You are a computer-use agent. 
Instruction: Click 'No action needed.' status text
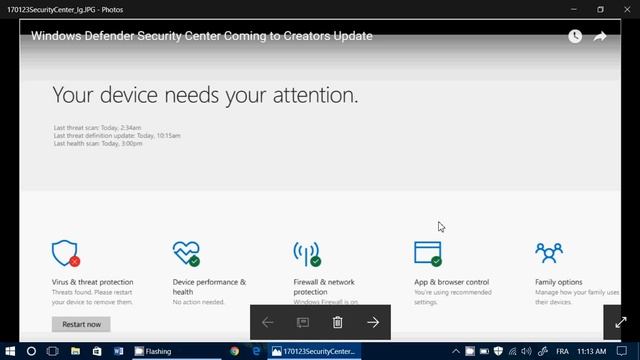[198, 302]
